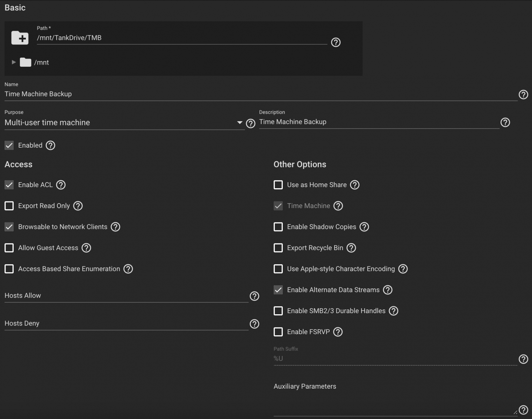Screen dimensions: 532x419
Task: Uncheck the Enabled checkbox
Action: 9,145
